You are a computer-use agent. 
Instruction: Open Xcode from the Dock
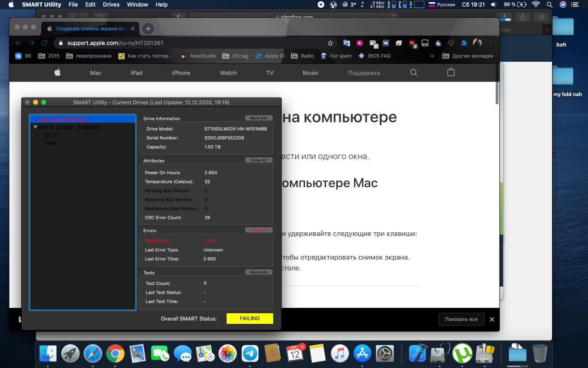point(418,354)
